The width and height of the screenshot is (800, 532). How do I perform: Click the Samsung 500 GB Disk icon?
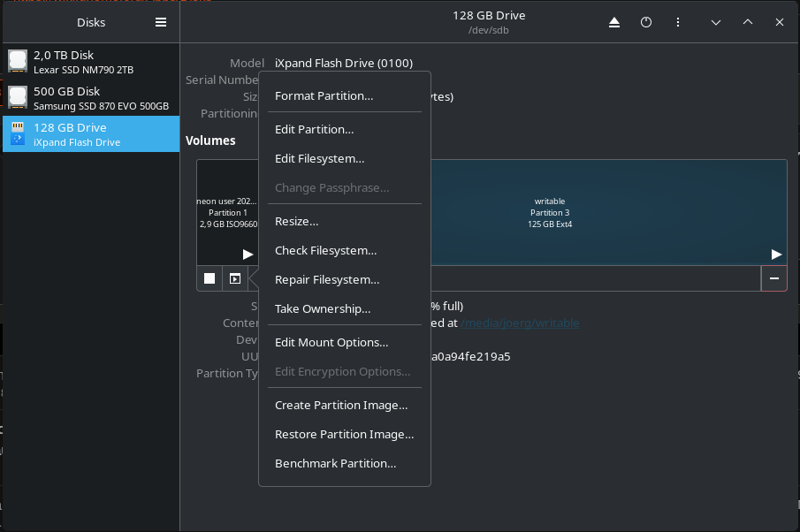18,97
